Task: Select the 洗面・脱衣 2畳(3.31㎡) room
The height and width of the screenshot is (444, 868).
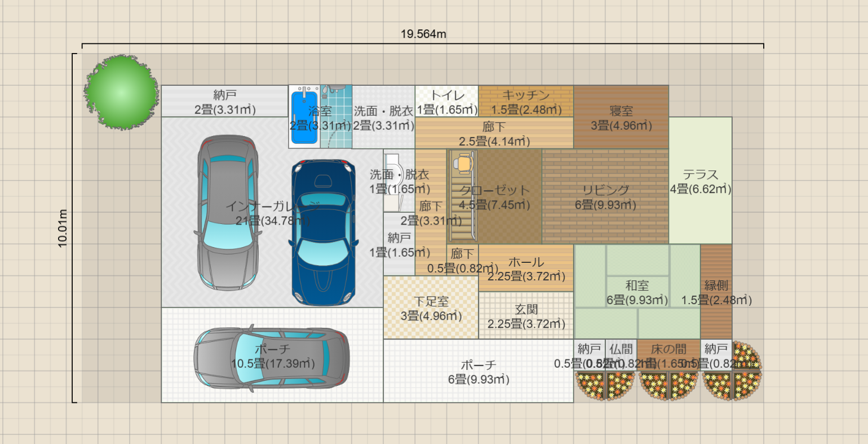Action: (x=383, y=117)
